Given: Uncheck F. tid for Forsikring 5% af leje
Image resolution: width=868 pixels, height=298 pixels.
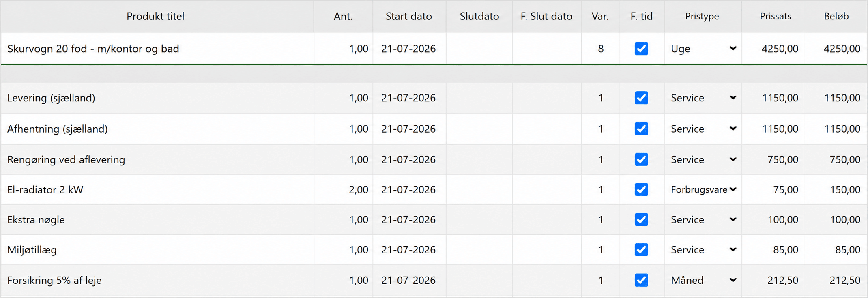Looking at the screenshot, I should pyautogui.click(x=641, y=280).
